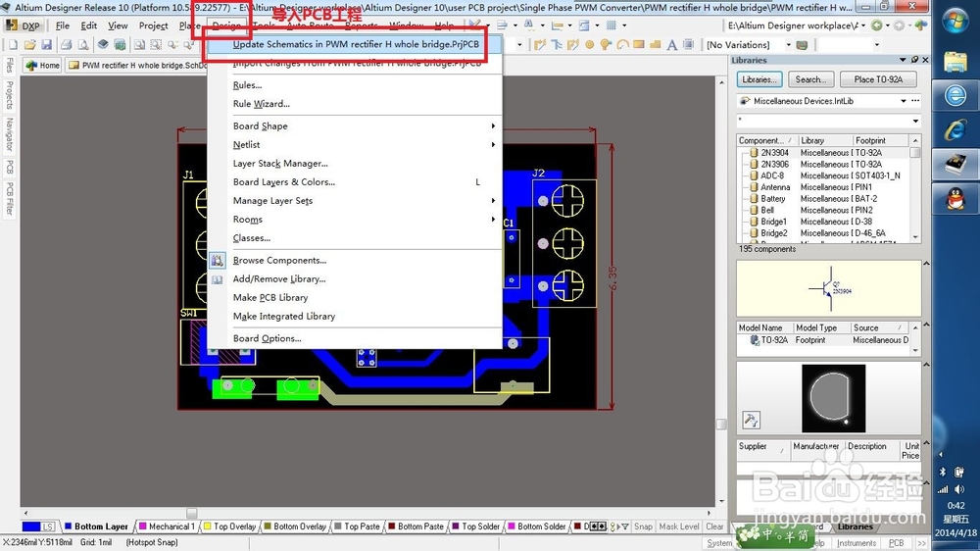Click the Browse Components menu icon
Image resolution: width=980 pixels, height=551 pixels.
click(x=217, y=260)
